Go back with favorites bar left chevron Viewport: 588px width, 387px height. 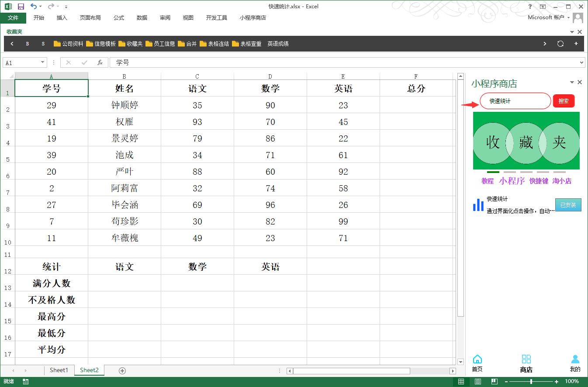coord(12,44)
